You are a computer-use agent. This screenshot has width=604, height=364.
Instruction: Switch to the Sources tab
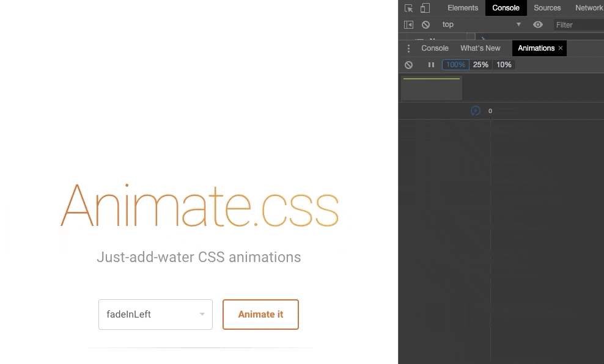click(547, 8)
